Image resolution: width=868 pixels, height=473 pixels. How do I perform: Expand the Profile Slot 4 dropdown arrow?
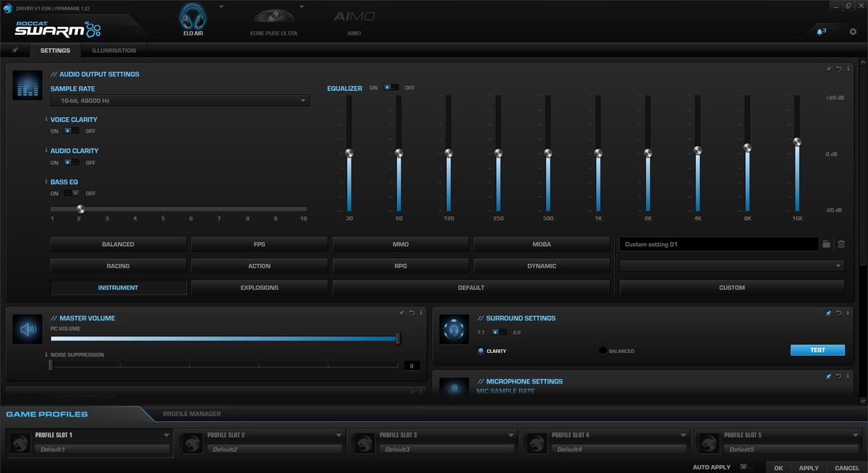683,435
